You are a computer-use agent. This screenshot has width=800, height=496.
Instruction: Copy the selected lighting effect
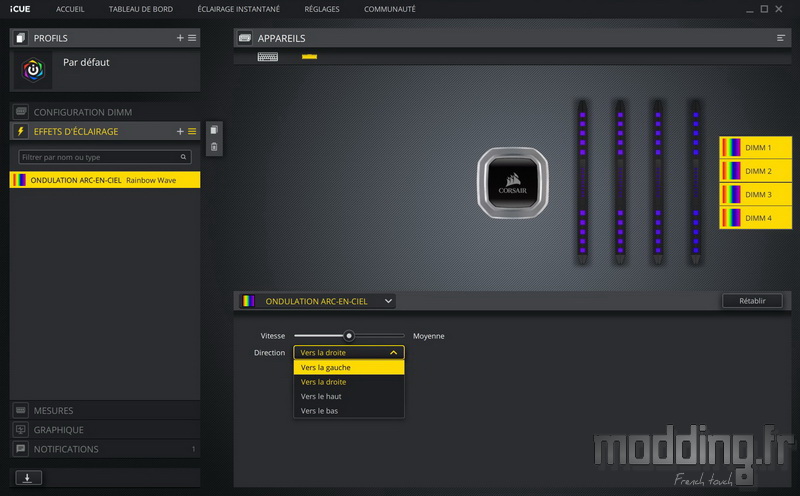214,130
